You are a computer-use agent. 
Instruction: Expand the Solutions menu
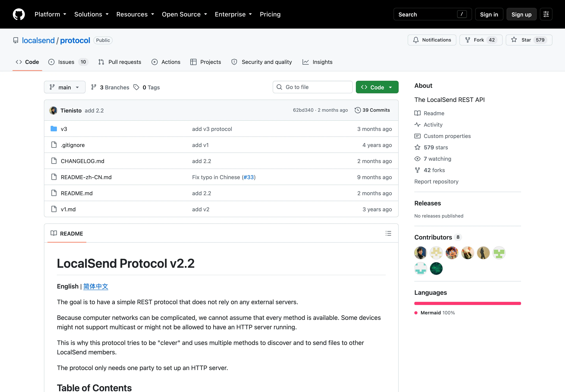(x=91, y=14)
